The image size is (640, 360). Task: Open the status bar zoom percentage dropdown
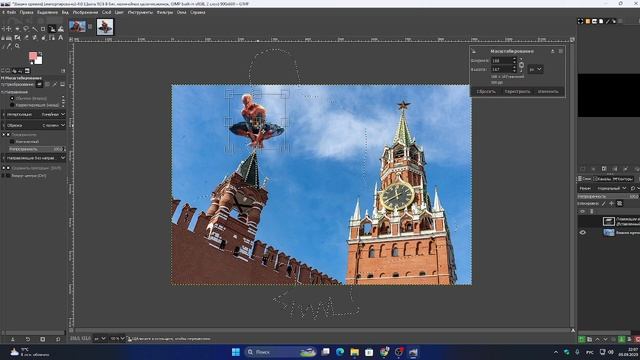[x=117, y=338]
